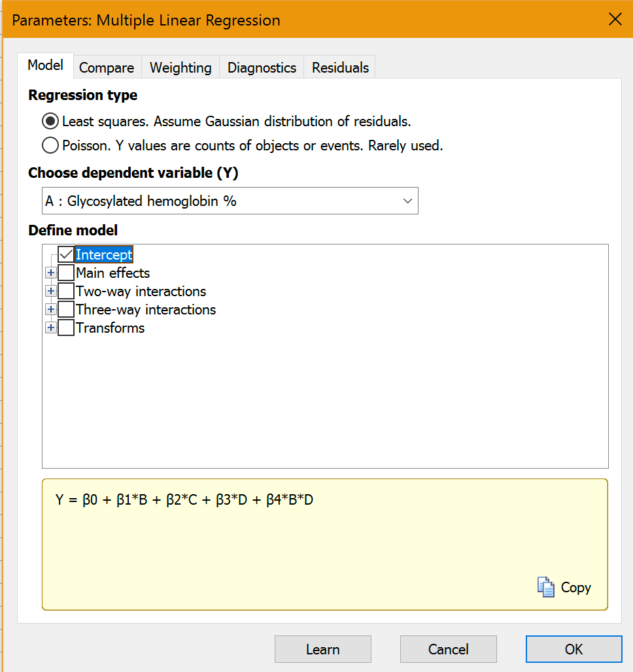633x672 pixels.
Task: Close the Parameters dialog window
Action: (615, 20)
